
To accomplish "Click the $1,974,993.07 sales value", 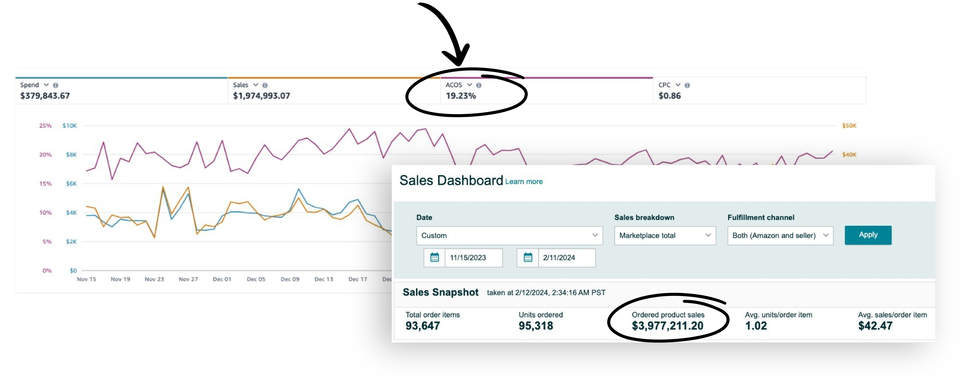I will [x=261, y=96].
